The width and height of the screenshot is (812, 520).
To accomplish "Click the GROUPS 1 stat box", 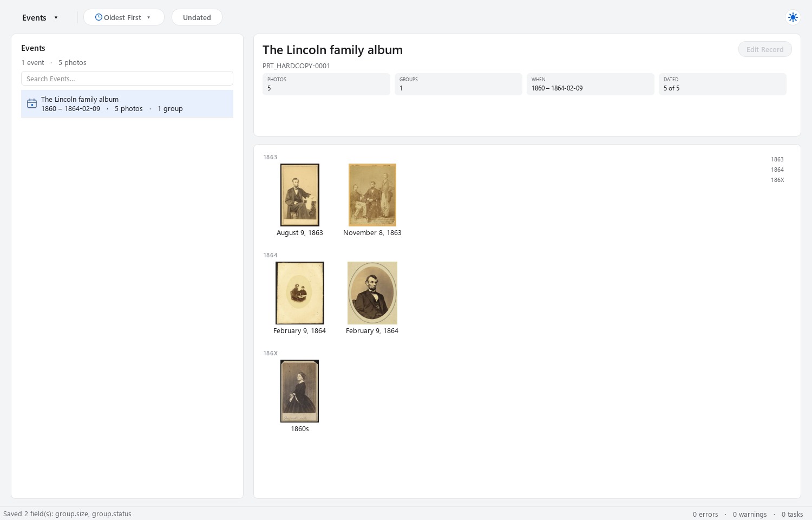I will [x=459, y=84].
